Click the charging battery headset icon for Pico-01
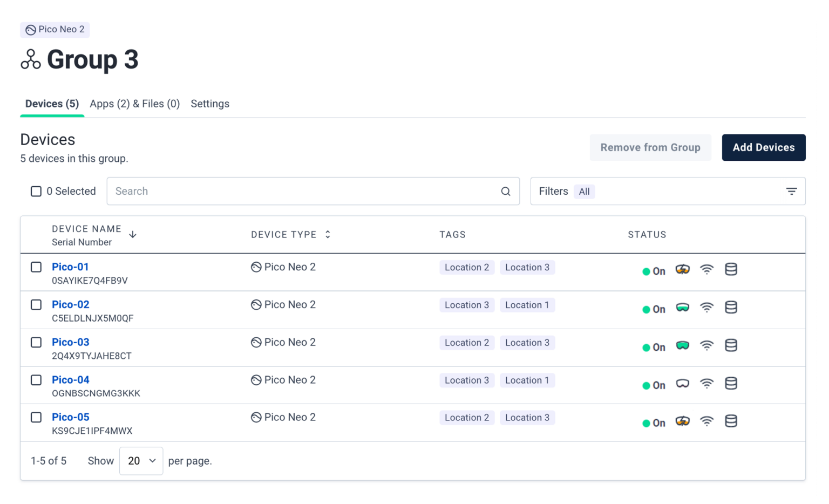Screen dimensions: 829x504 tap(682, 269)
